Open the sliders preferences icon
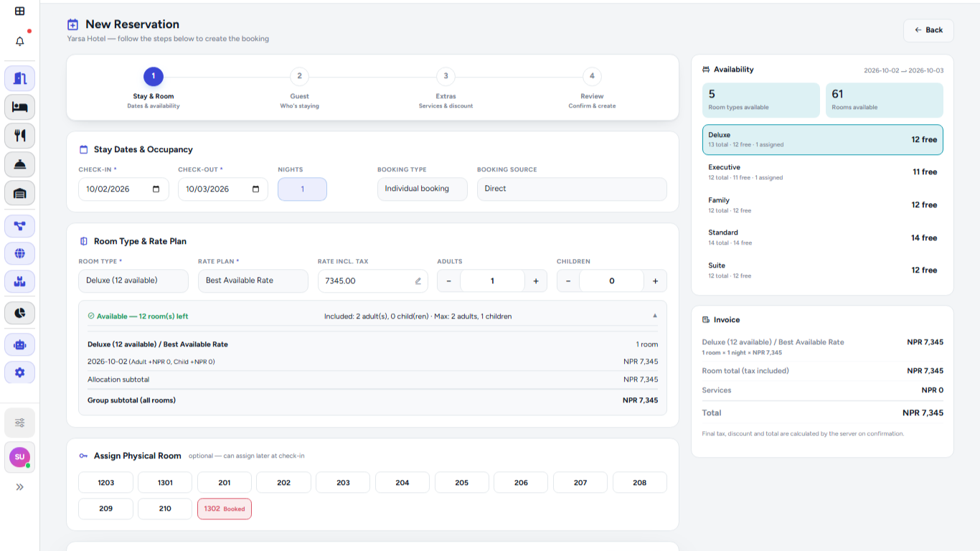Image resolution: width=980 pixels, height=551 pixels. coord(19,423)
